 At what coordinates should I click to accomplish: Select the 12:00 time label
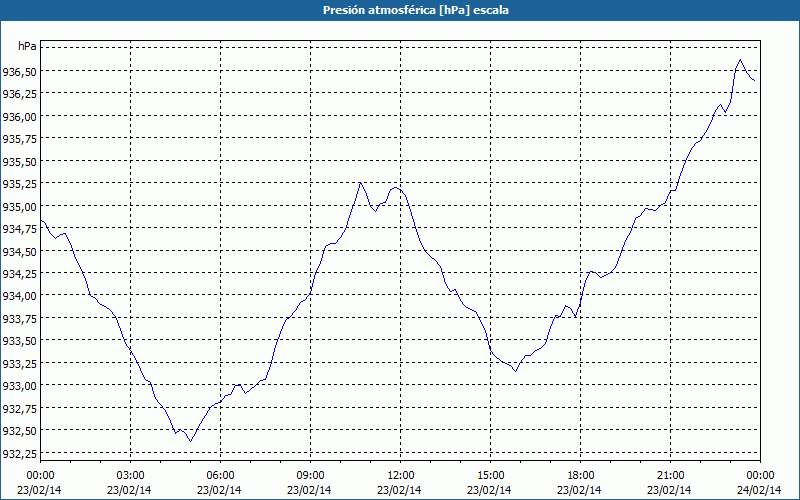tap(401, 476)
